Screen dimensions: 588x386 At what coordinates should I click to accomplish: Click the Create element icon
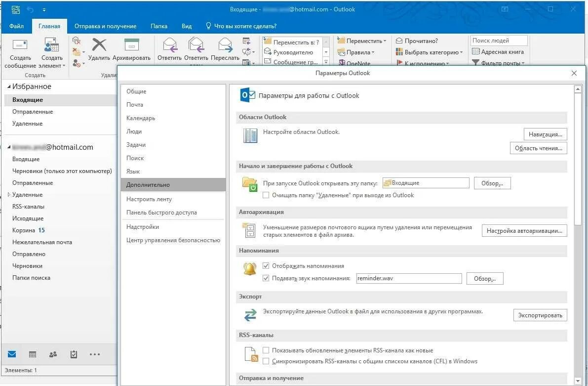tap(52, 44)
